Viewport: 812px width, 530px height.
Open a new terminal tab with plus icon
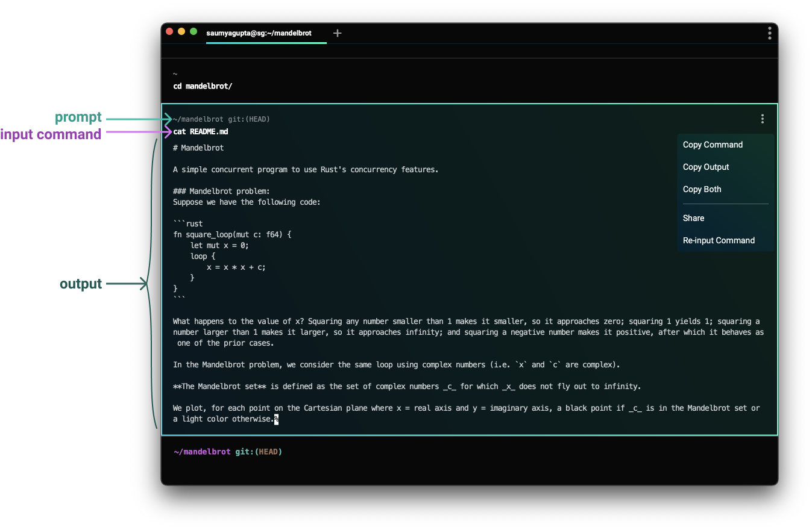[338, 33]
